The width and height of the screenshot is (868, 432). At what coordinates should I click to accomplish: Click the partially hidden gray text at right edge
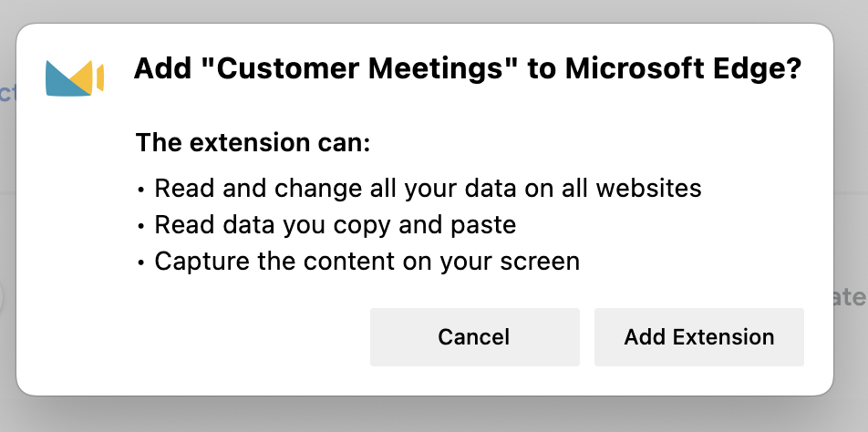(851, 297)
